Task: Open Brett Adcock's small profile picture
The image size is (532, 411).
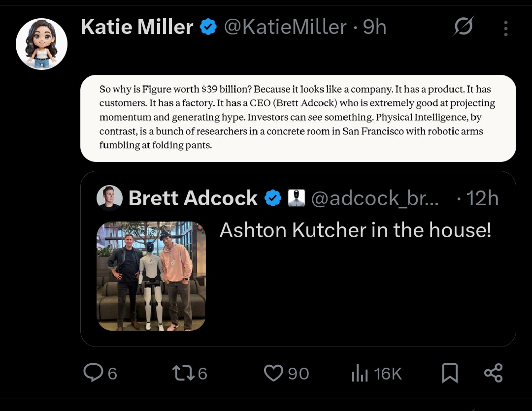Action: click(109, 198)
